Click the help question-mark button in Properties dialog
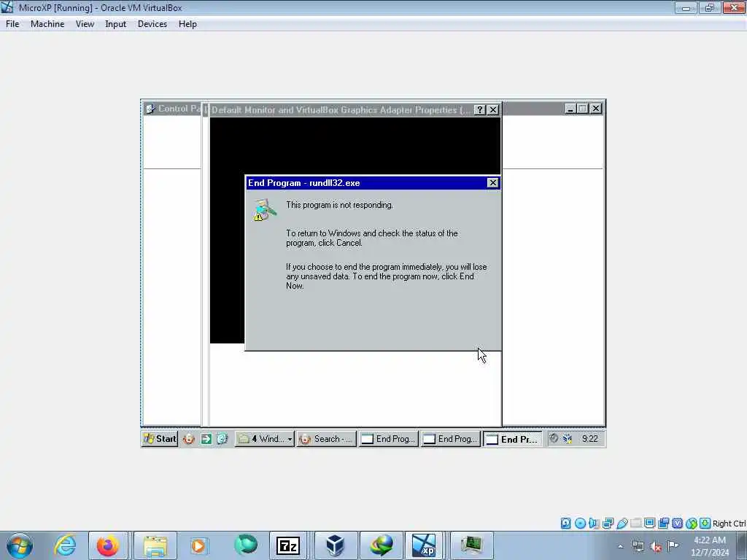 (480, 109)
